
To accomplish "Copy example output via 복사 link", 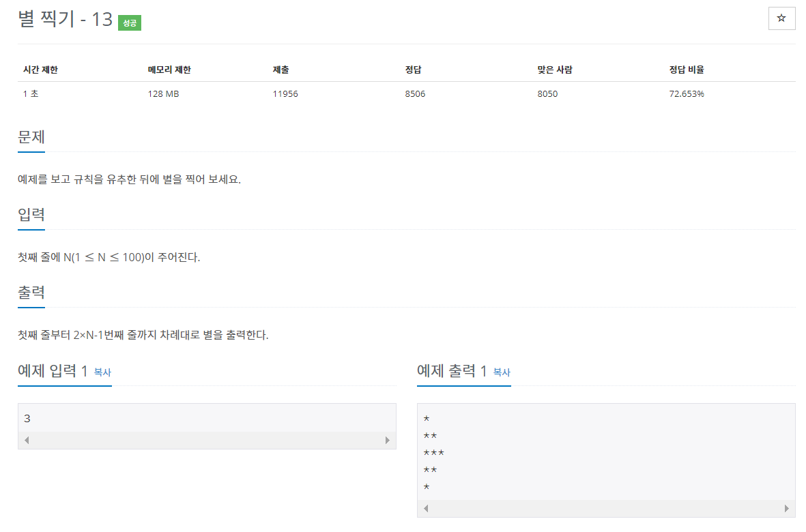I will 502,372.
